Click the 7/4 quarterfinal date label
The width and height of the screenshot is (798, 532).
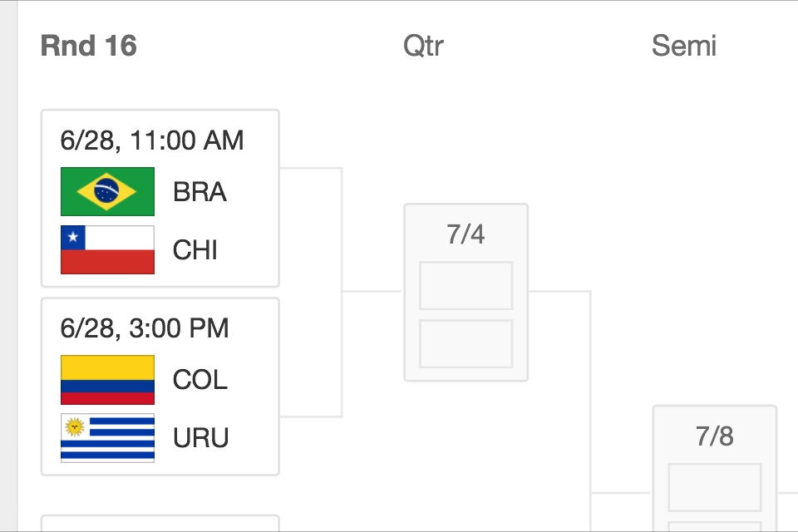465,234
